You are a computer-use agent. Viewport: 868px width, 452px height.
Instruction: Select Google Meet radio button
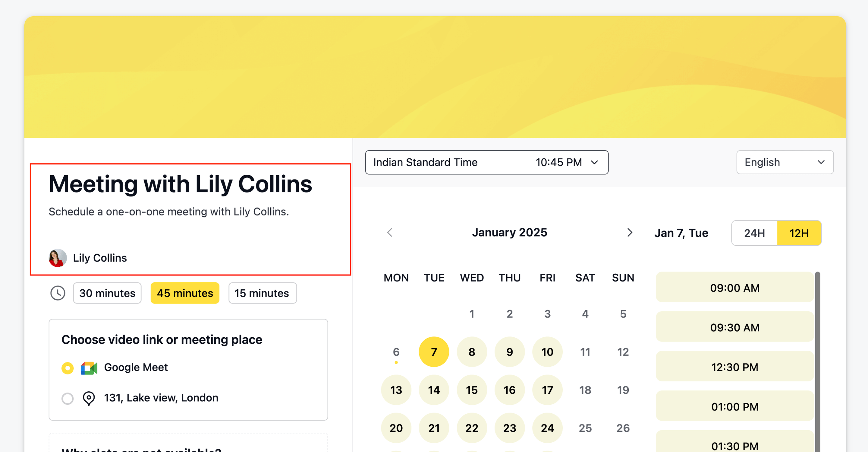pos(68,368)
